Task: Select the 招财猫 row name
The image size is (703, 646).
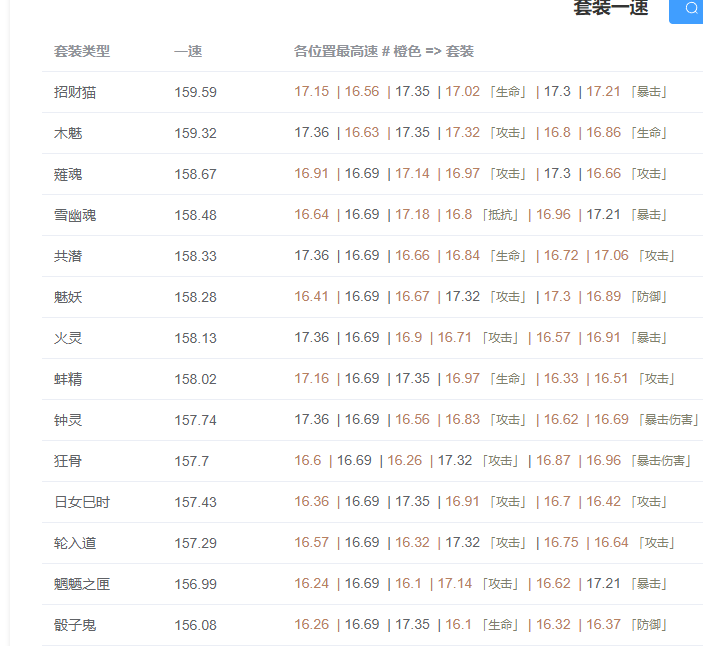Action: [75, 92]
